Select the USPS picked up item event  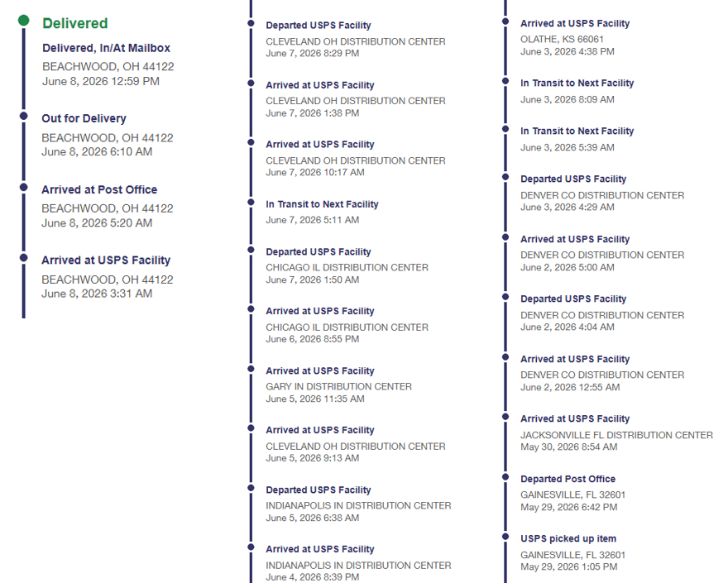pos(568,539)
